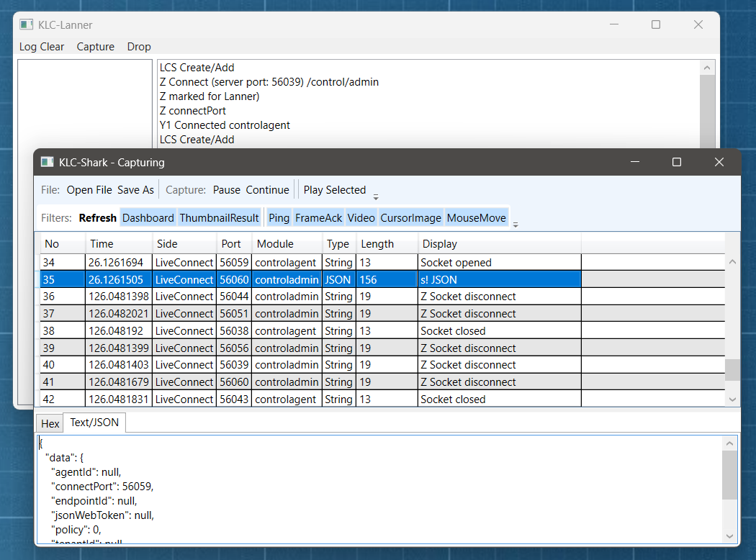This screenshot has width=756, height=560.
Task: Switch to the Text/JSON tab
Action: tap(94, 423)
